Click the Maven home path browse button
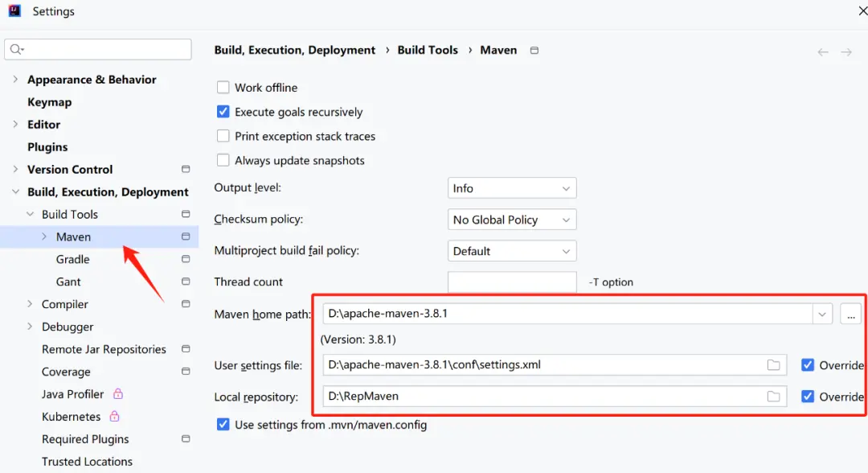This screenshot has width=868, height=473. point(850,315)
